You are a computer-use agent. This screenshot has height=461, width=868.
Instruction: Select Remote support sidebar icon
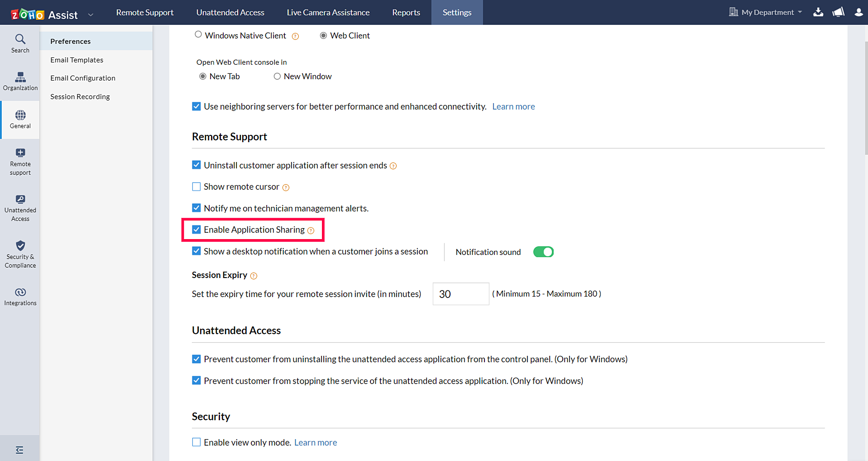tap(20, 161)
